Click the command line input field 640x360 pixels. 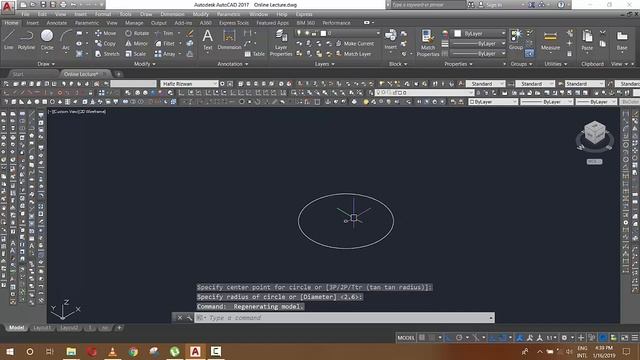(344, 318)
